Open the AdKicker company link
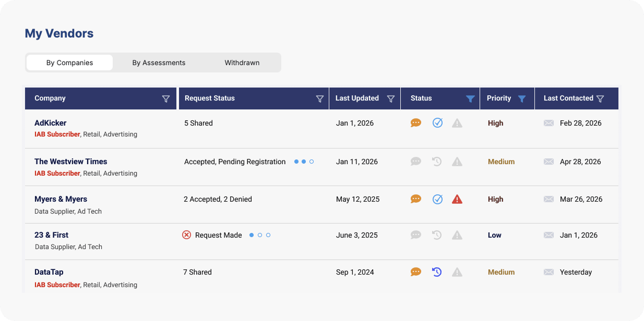This screenshot has width=644, height=321. pos(51,123)
